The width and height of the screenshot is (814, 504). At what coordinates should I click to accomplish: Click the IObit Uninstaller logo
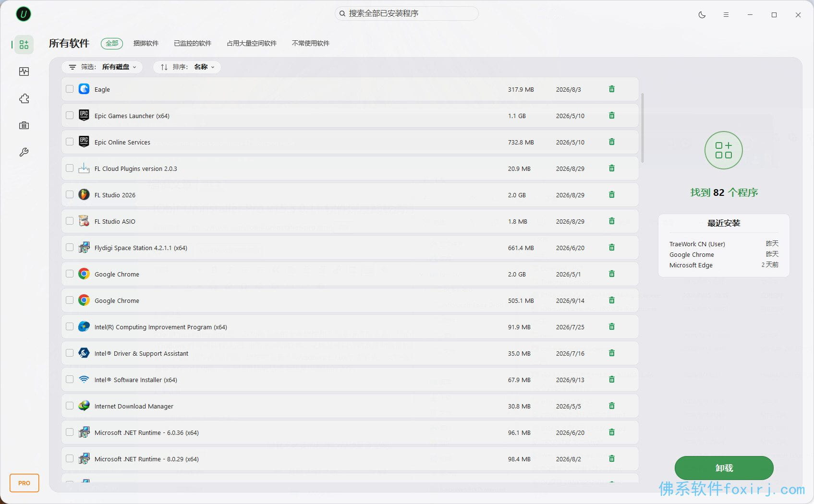tap(24, 14)
